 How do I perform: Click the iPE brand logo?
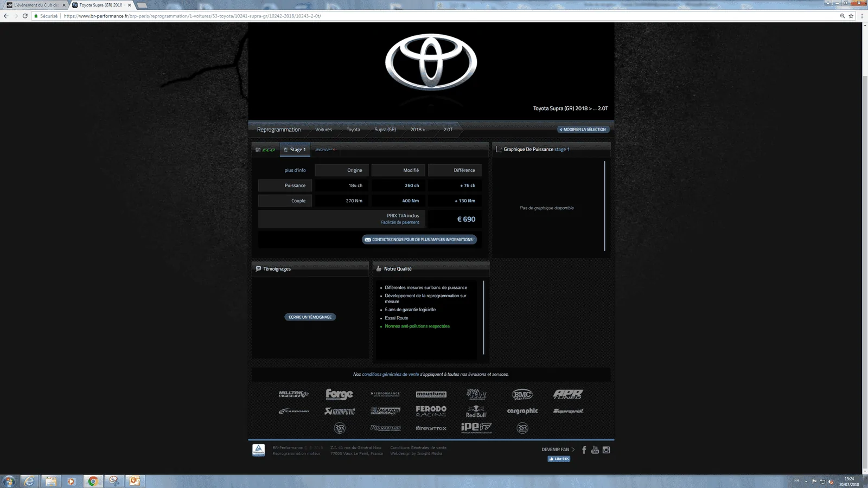point(476,428)
